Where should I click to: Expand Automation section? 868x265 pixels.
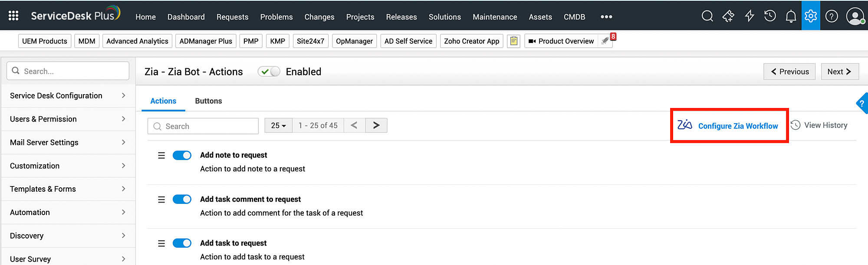click(x=68, y=212)
